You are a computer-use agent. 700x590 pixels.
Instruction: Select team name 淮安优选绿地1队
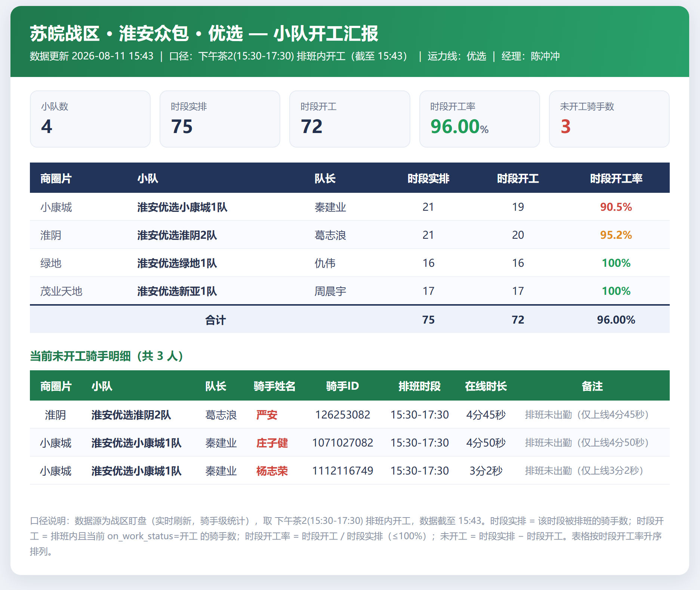tap(177, 263)
